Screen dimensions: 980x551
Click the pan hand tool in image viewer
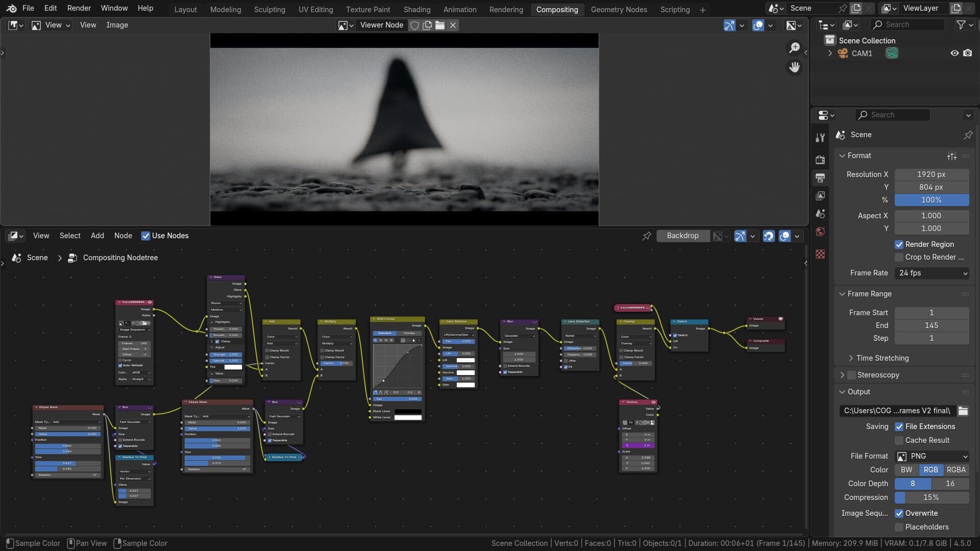[x=794, y=67]
